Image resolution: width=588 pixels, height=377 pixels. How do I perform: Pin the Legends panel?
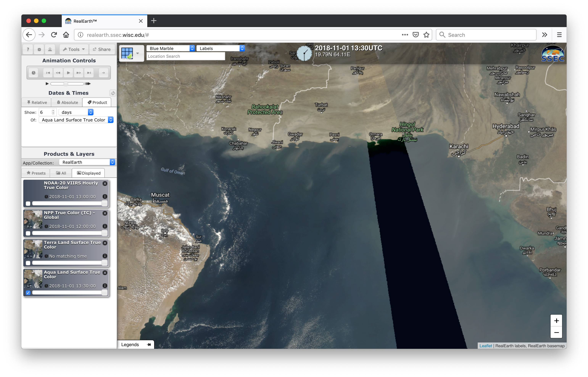(149, 345)
